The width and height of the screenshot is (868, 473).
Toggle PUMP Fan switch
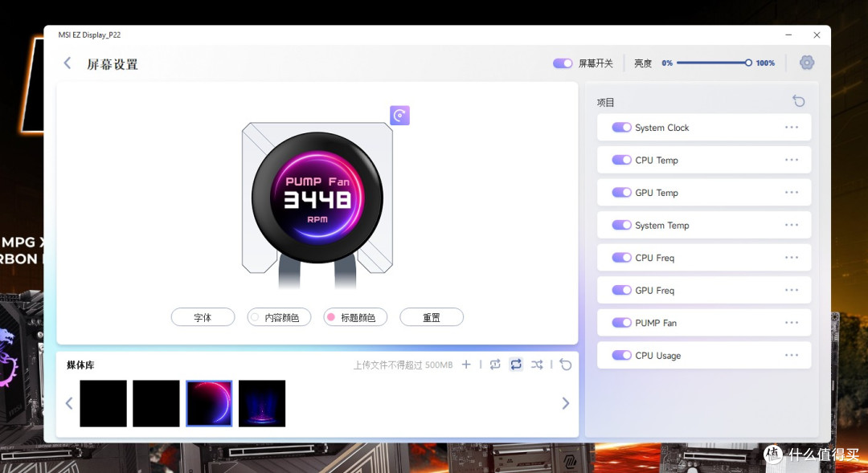621,323
